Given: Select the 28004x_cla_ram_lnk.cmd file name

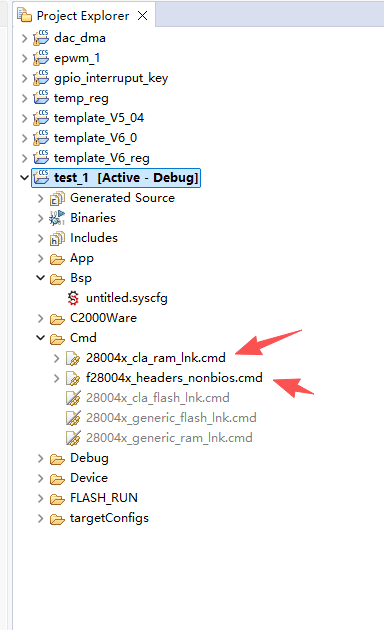Looking at the screenshot, I should tap(156, 358).
